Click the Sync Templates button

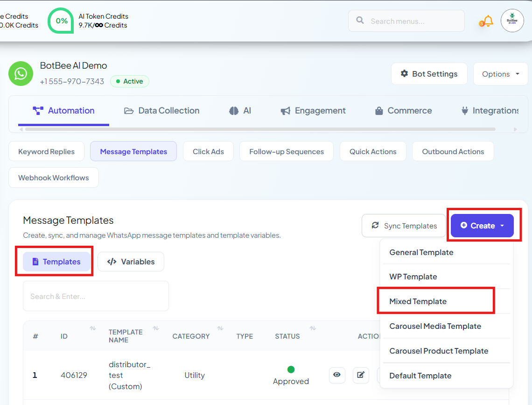pyautogui.click(x=404, y=226)
